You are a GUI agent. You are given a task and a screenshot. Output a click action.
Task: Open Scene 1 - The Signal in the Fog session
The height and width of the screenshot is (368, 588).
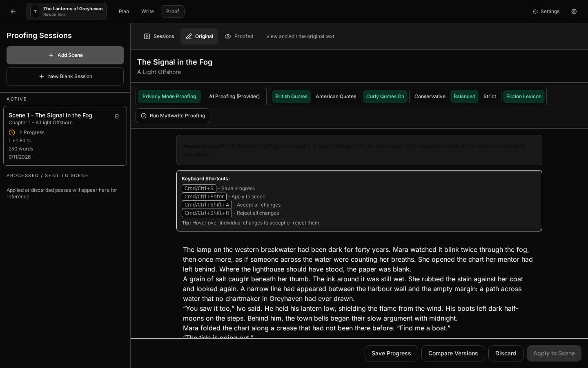coord(65,136)
